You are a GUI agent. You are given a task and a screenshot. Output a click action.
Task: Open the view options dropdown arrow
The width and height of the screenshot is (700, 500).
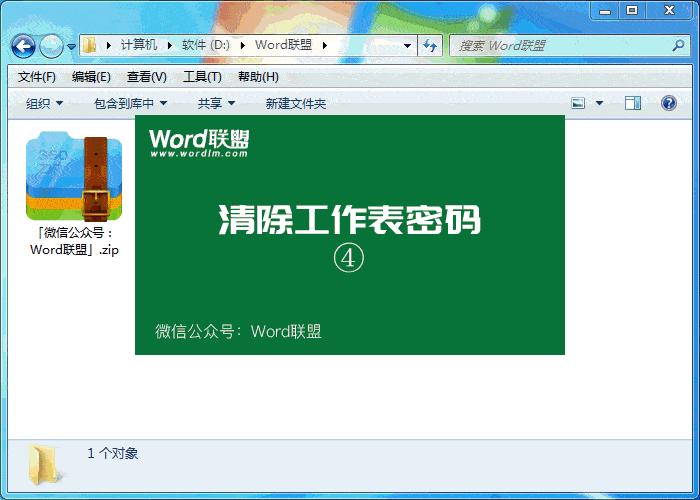(599, 104)
